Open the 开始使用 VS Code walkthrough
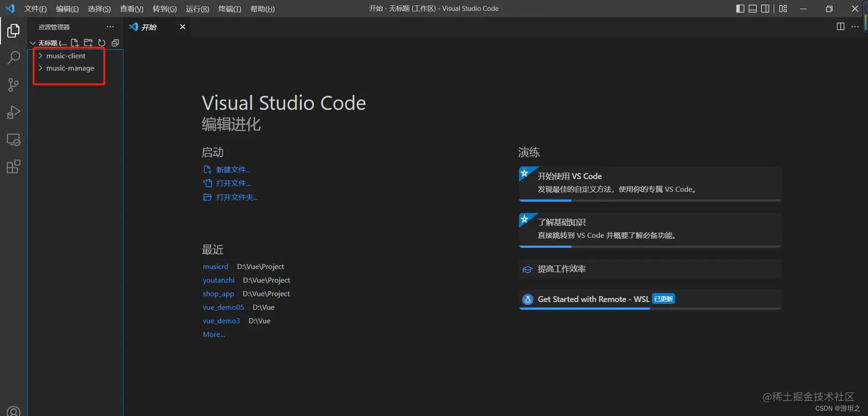Screen dimensions: 868x416 (x=650, y=184)
